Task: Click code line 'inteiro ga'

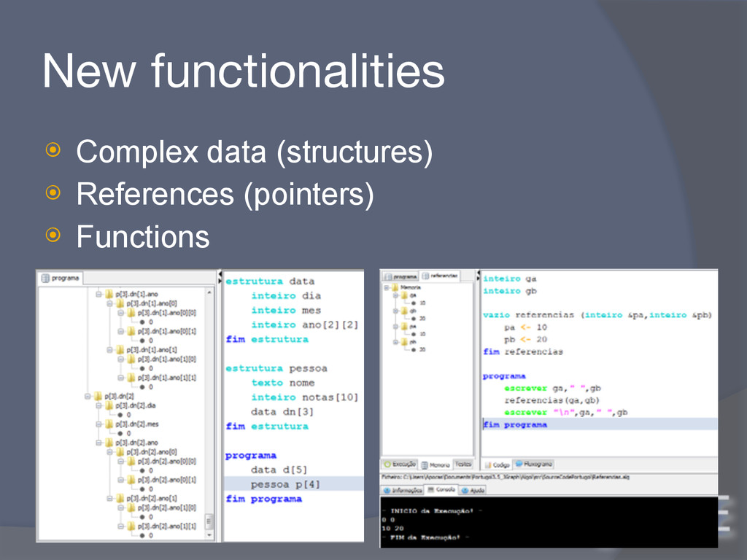Action: point(510,279)
